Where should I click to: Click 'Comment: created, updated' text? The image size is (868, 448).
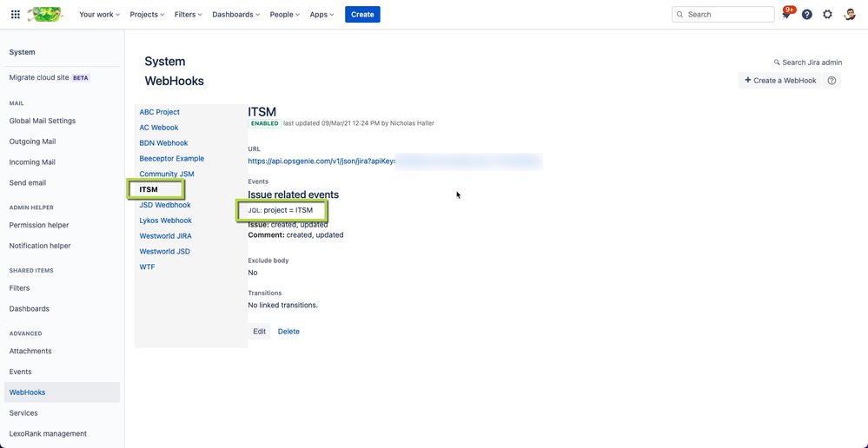click(x=295, y=235)
